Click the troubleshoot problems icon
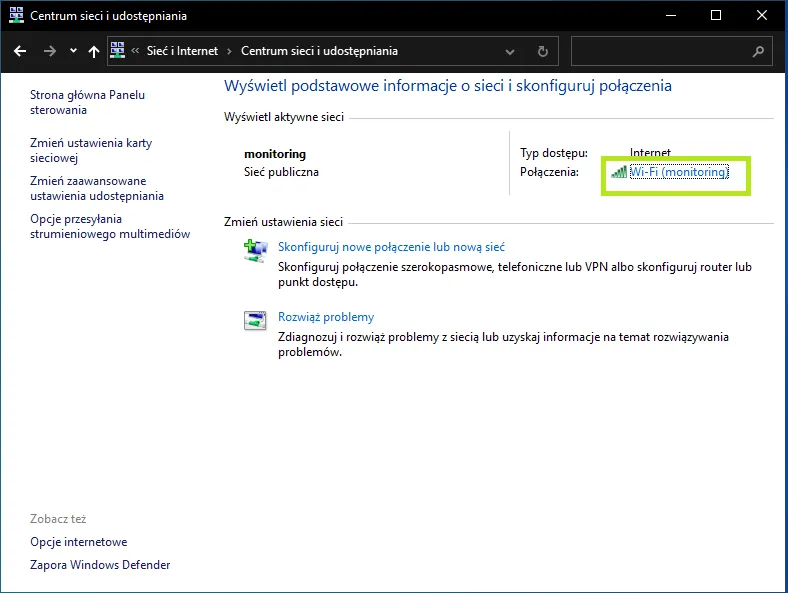Screen dimensions: 788x593 (255, 321)
